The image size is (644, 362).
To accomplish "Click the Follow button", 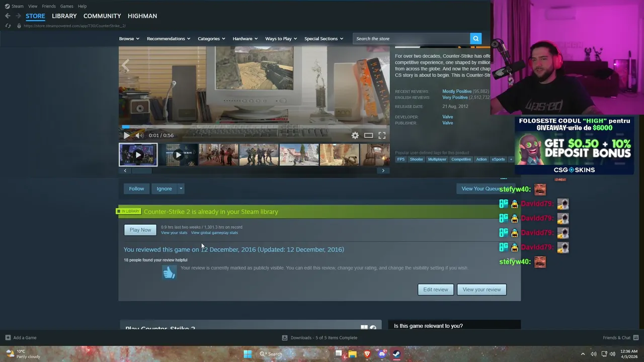I will (x=136, y=189).
